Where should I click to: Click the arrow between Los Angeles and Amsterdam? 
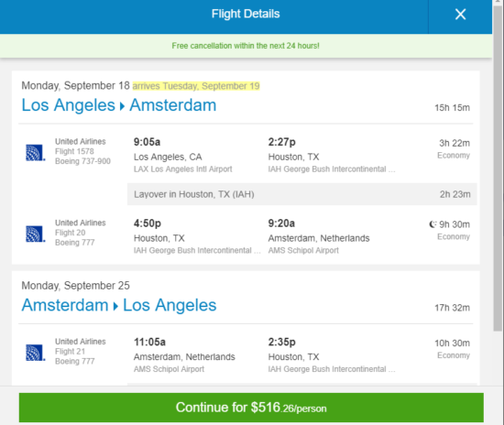pos(122,106)
